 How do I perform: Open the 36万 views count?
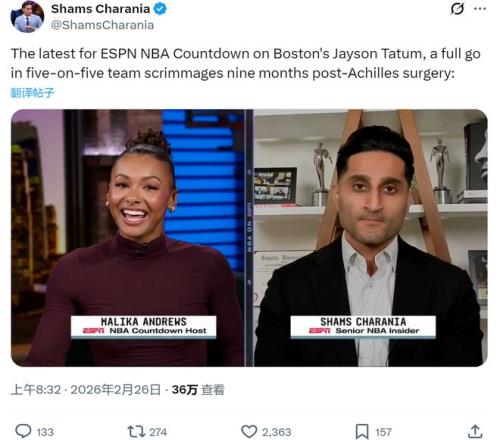click(x=198, y=389)
